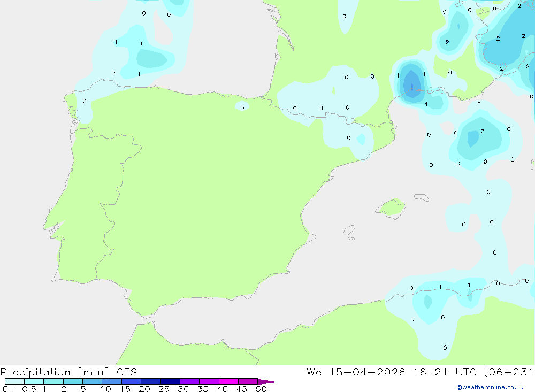Screen dimensions: 535x392
Task: Click the Ibiza island outline on the map
Action: tap(349, 230)
